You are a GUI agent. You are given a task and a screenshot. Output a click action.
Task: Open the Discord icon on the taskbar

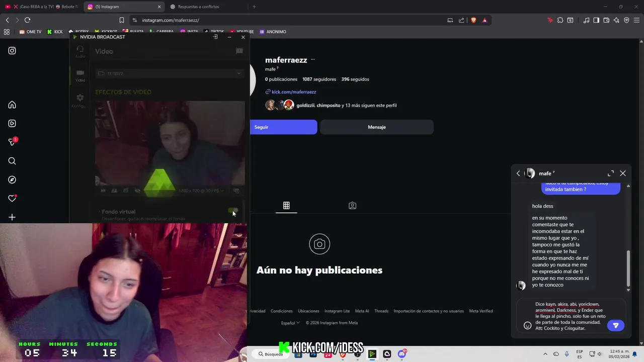(402, 354)
